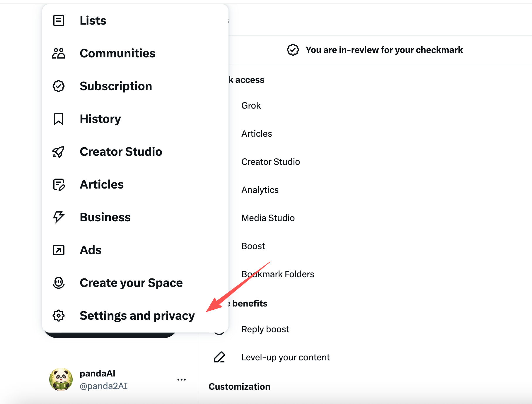
Task: Open History menu entry
Action: (135, 119)
